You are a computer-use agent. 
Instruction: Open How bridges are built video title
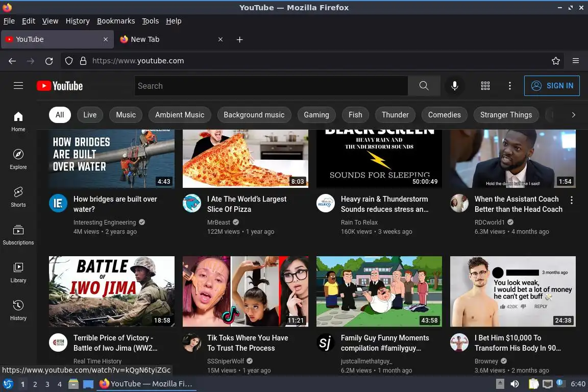(x=115, y=204)
